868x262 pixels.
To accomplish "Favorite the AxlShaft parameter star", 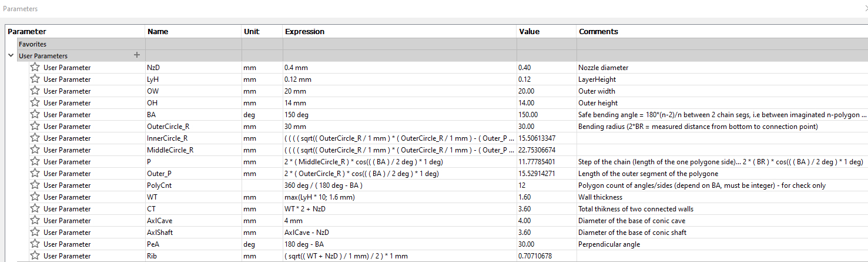I will click(x=35, y=232).
